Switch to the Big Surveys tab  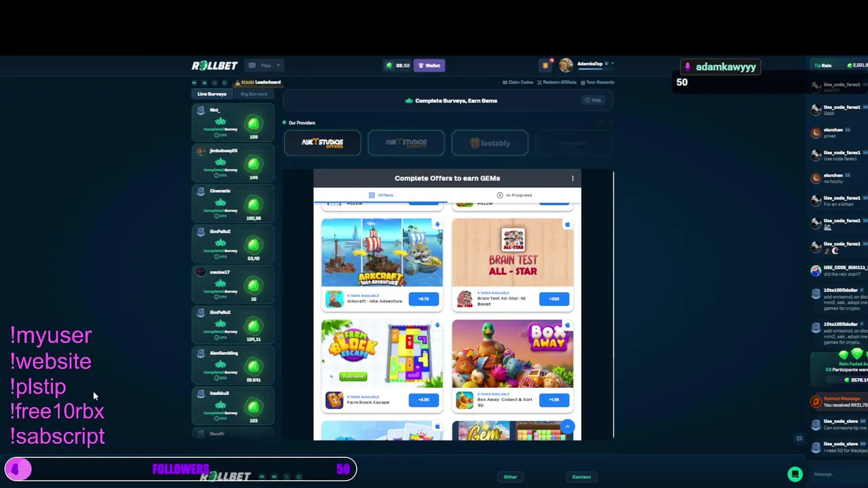(x=254, y=94)
